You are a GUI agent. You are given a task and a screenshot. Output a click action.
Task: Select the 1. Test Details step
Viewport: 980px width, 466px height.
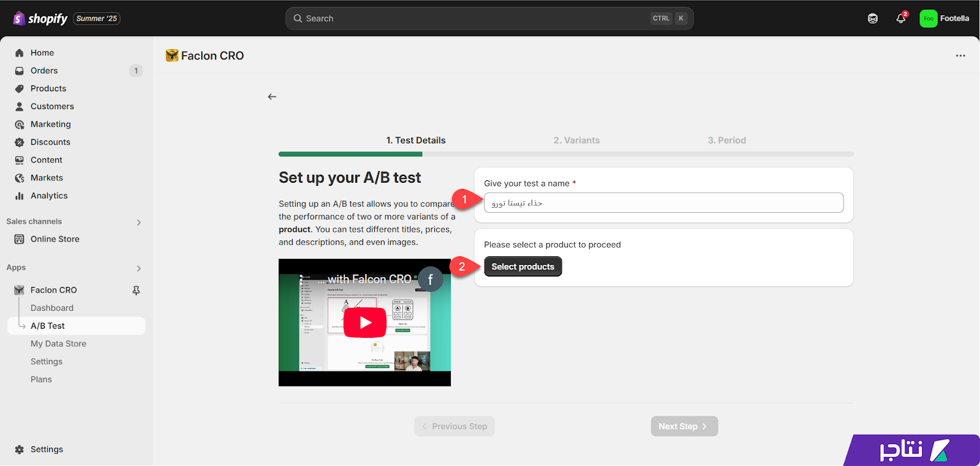(416, 140)
